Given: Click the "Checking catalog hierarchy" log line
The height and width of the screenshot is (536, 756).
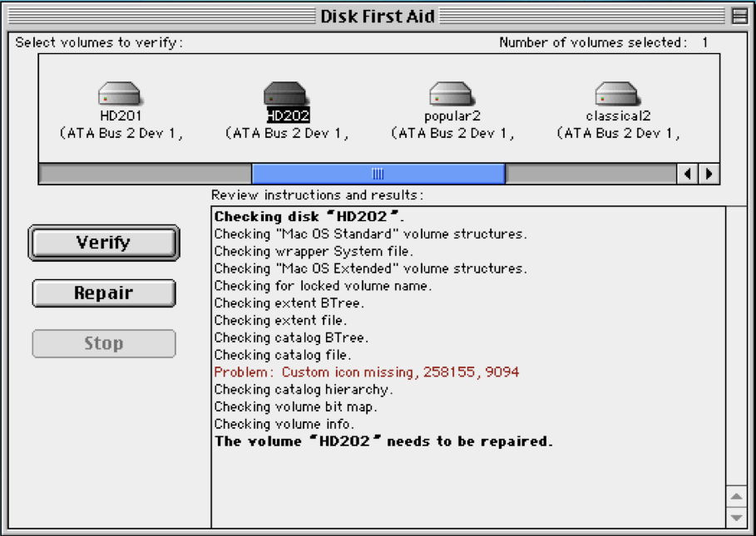Looking at the screenshot, I should (x=304, y=390).
